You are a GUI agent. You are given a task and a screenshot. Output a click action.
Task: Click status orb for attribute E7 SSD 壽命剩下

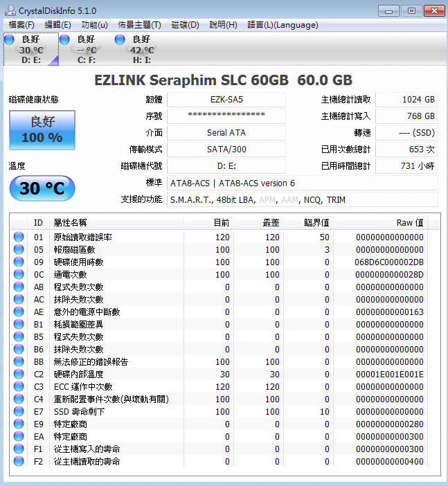pos(19,411)
